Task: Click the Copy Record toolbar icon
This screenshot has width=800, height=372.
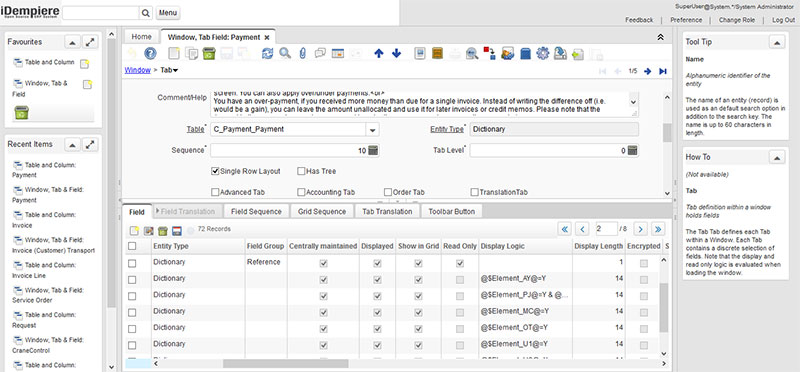Action: [192, 53]
